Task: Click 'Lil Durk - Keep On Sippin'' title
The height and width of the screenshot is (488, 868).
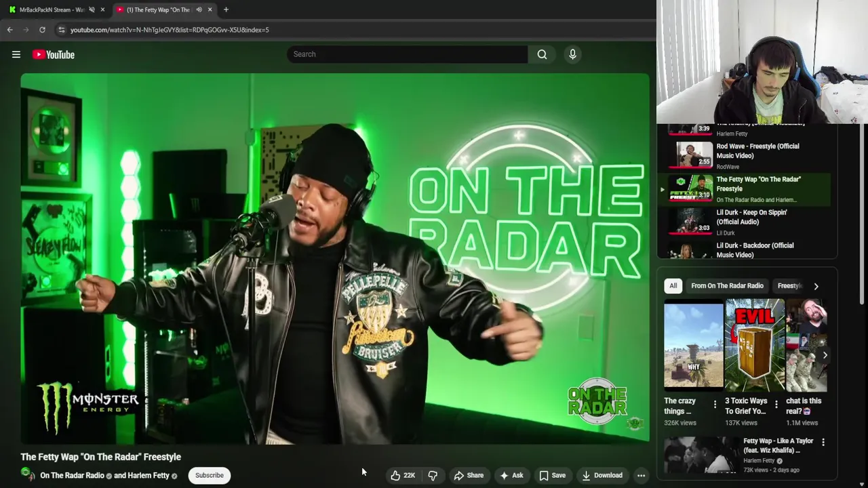Action: (x=752, y=217)
